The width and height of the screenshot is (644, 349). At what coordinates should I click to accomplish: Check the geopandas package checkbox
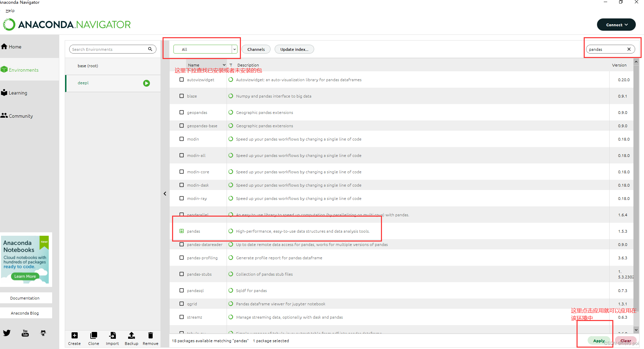(182, 112)
